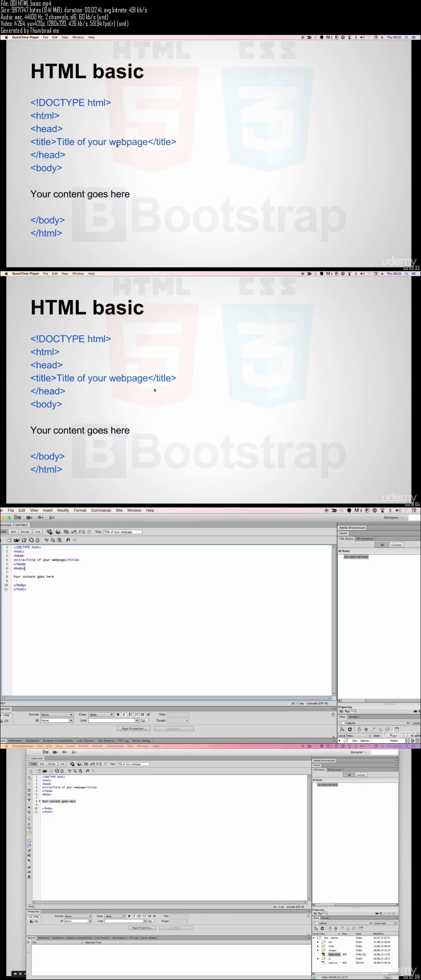Click undo icon in Untitled-7 frame toolbar
Screen dimensions: 421x980
(x=68, y=540)
